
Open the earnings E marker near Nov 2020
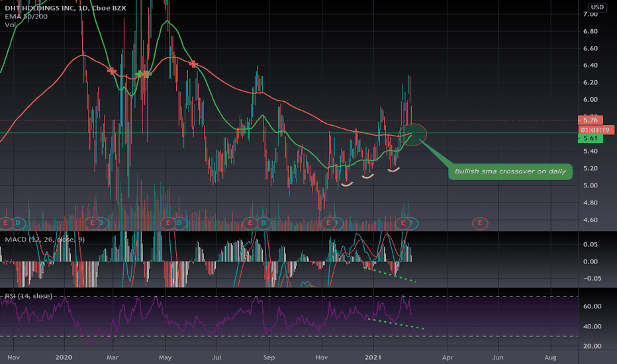pyautogui.click(x=328, y=224)
